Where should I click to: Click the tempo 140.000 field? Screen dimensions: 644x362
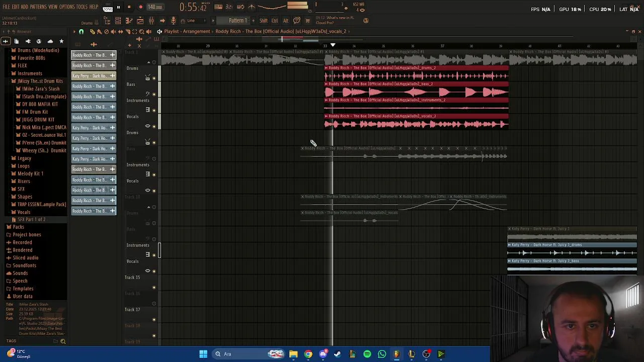[155, 8]
